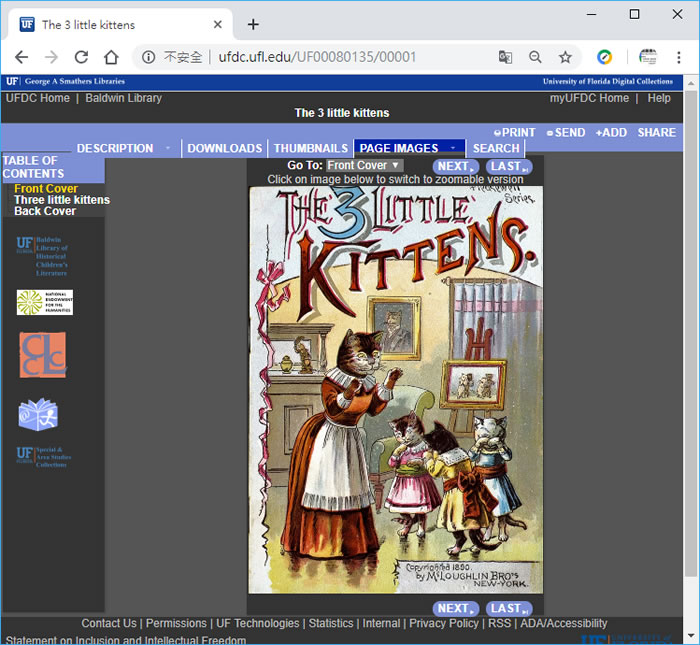The height and width of the screenshot is (645, 700).
Task: Open Baldwin Library of Historical Children's Literature logo
Action: tap(42, 256)
